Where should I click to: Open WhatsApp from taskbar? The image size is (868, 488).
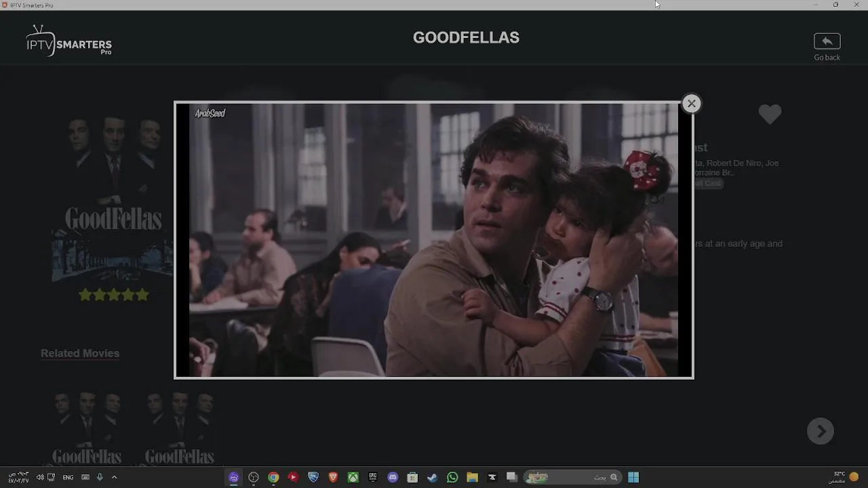click(452, 477)
